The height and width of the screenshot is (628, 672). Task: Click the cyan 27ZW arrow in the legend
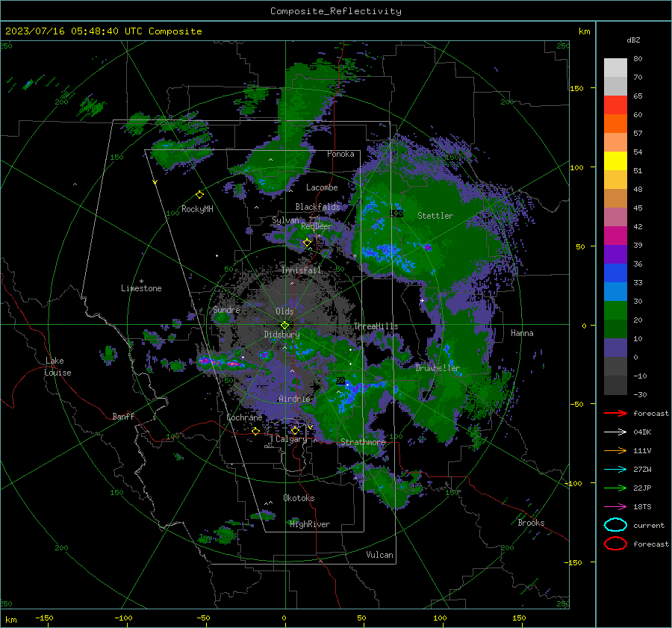615,470
